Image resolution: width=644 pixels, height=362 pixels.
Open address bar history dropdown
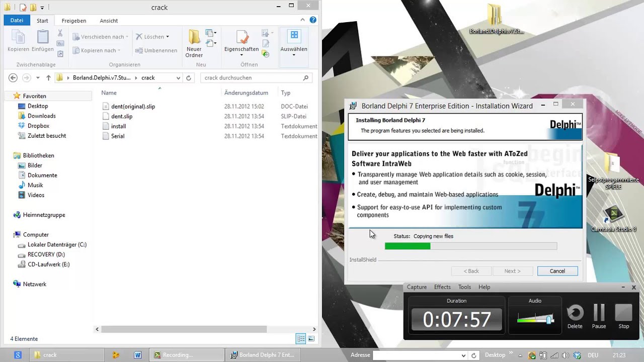(x=178, y=78)
